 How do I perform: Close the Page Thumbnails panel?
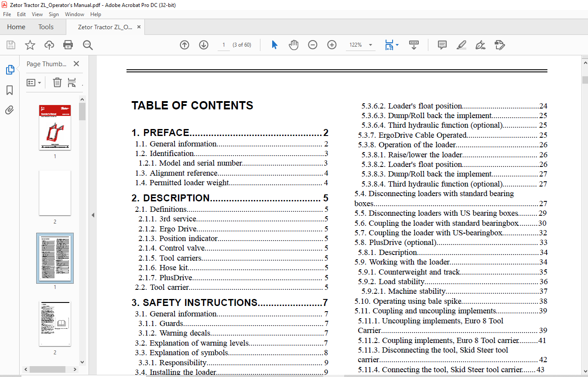point(76,64)
